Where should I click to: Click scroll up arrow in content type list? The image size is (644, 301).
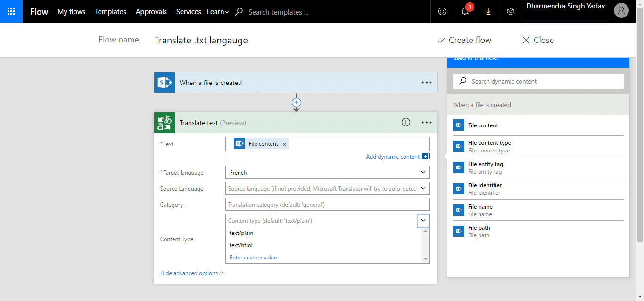(426, 231)
